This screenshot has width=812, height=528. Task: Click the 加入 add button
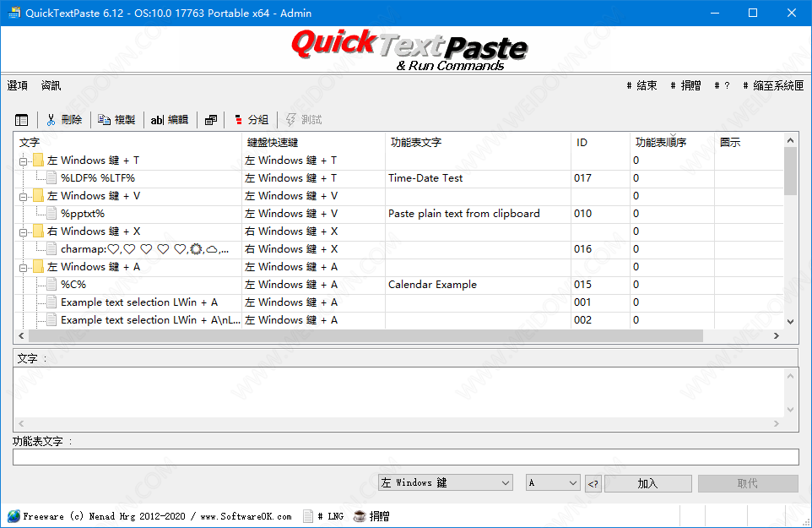pos(648,483)
